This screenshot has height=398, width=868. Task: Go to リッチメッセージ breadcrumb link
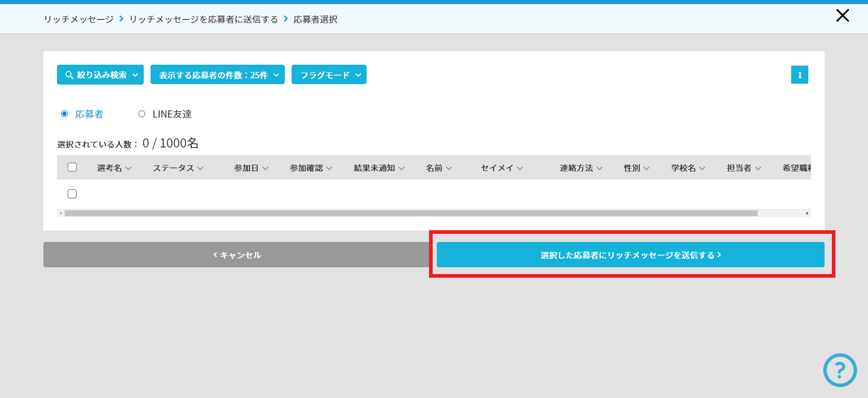pos(79,19)
